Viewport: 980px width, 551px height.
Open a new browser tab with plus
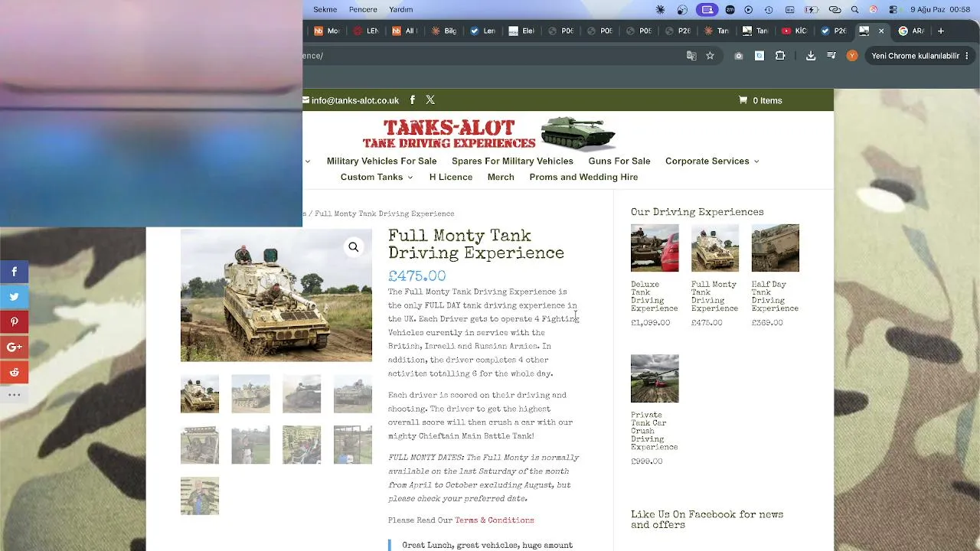tap(941, 31)
